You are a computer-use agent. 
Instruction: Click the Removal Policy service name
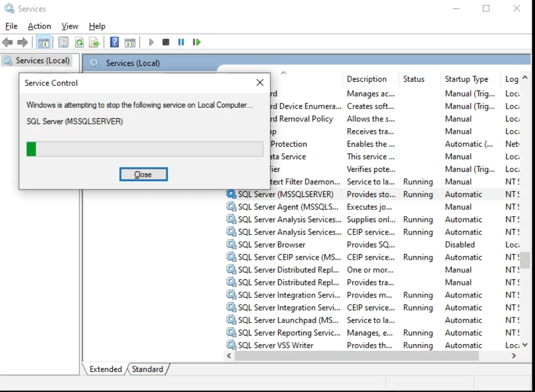tap(302, 119)
